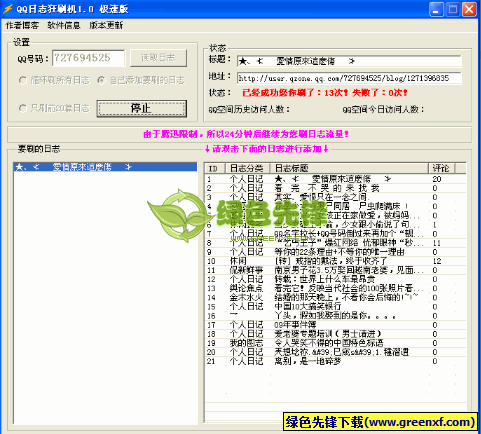The height and width of the screenshot is (434, 481).
Task: Select log row 21 离别，是一地碎梦
Action: 335,361
